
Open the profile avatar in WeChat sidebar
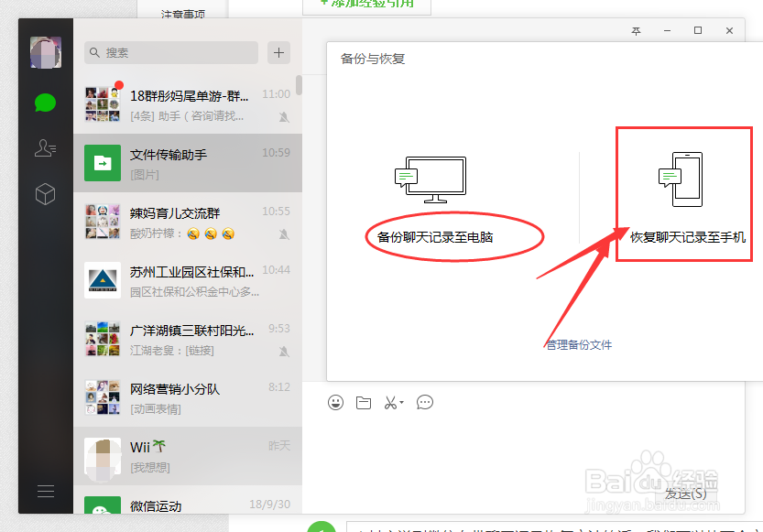tap(46, 52)
